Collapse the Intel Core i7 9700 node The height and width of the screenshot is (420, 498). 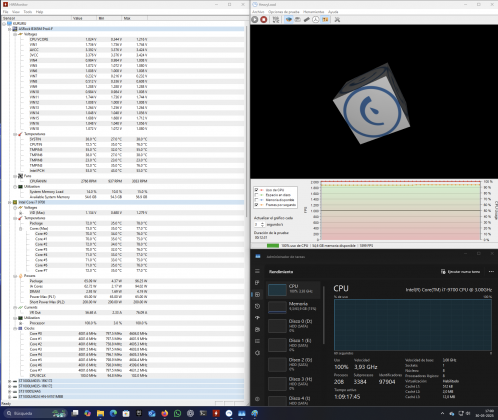[10, 202]
